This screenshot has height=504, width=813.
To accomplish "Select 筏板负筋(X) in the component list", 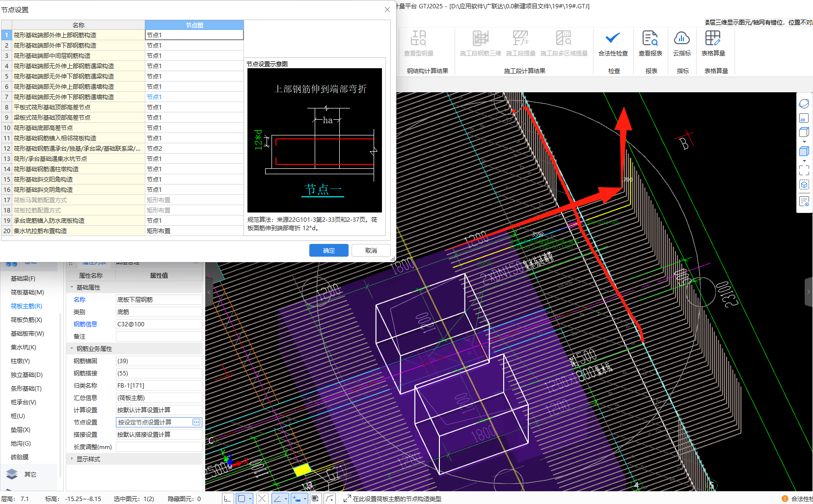I will point(27,319).
